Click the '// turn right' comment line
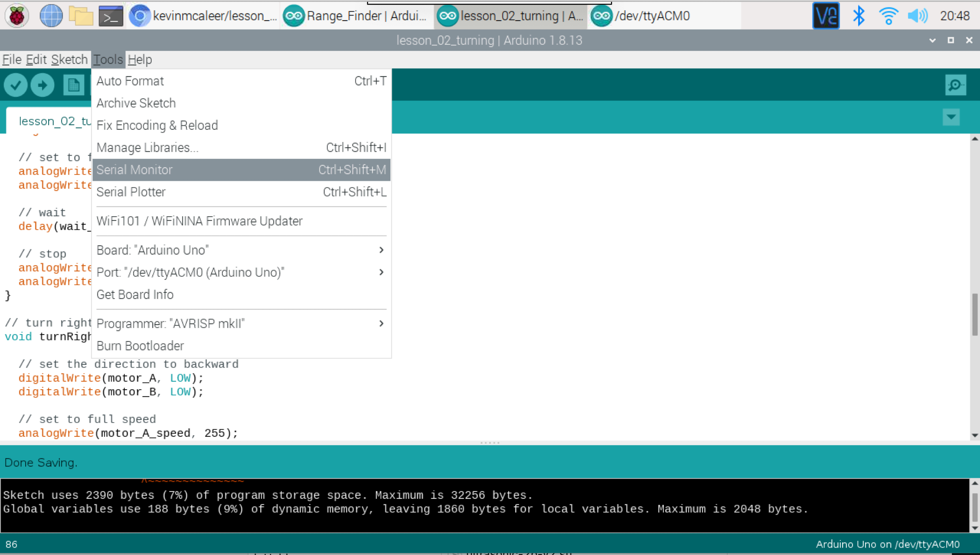 pyautogui.click(x=48, y=323)
